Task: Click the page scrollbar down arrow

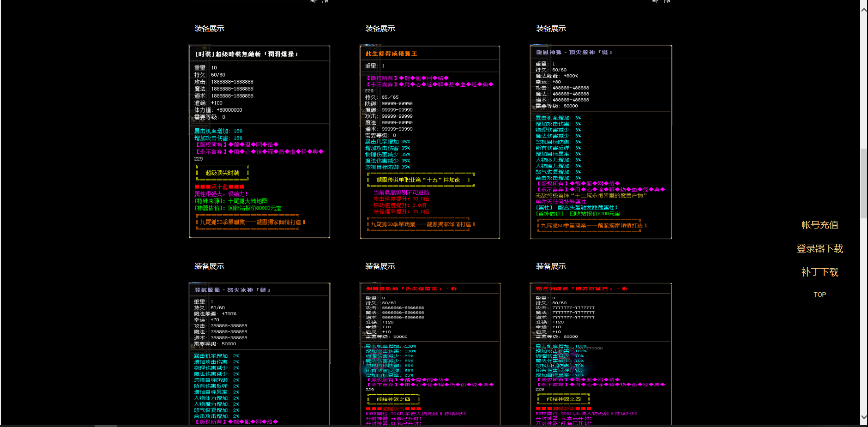Action: tap(864, 417)
